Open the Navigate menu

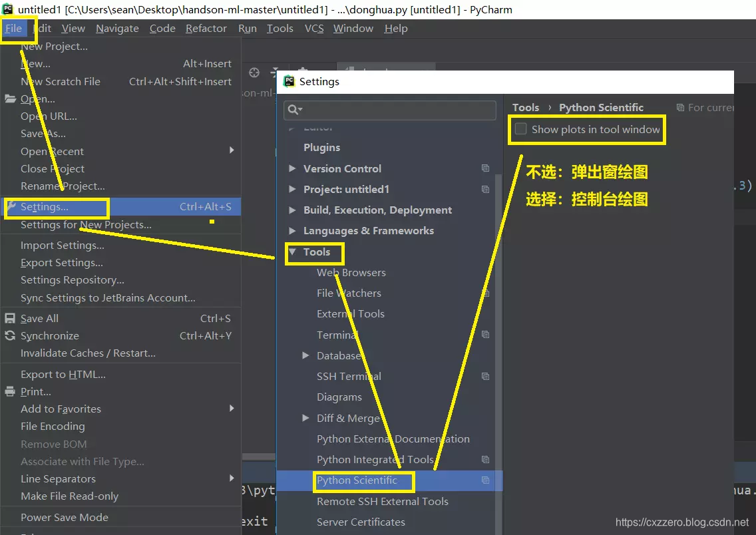tap(117, 29)
